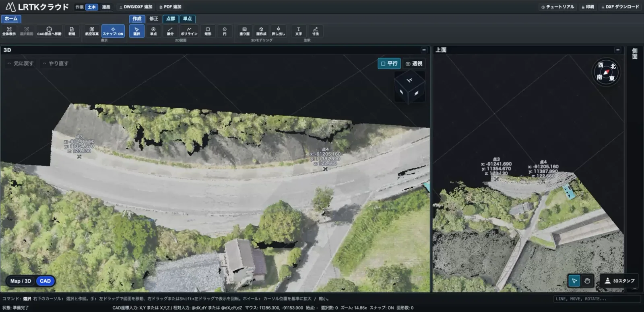Open the 点群 tab
The width and height of the screenshot is (644, 312).
click(171, 18)
